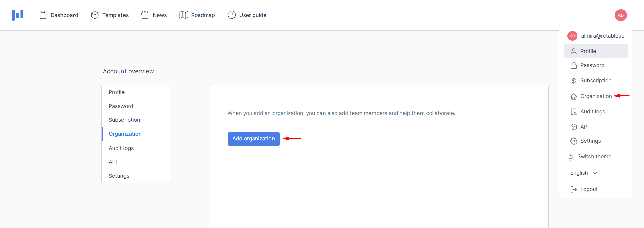Click the News gift icon
644x228 pixels.
[x=145, y=15]
